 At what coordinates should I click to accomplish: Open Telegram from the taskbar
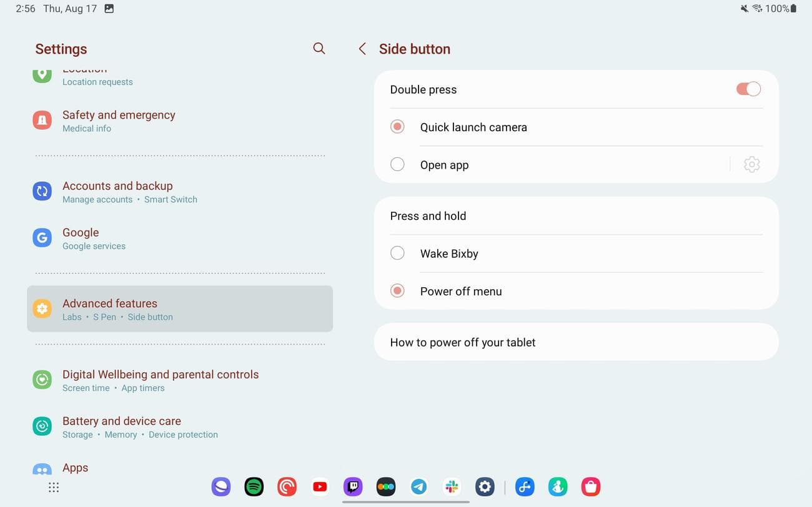coord(419,486)
